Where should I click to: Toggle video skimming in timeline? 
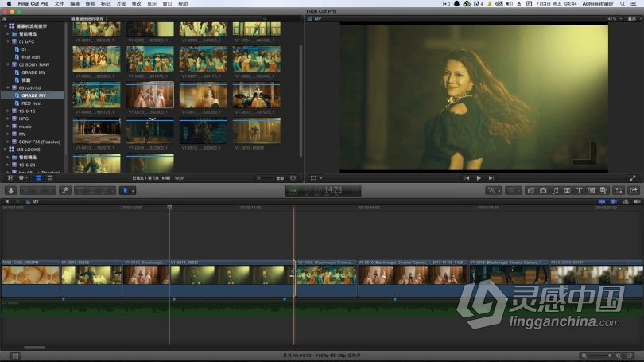tap(602, 202)
